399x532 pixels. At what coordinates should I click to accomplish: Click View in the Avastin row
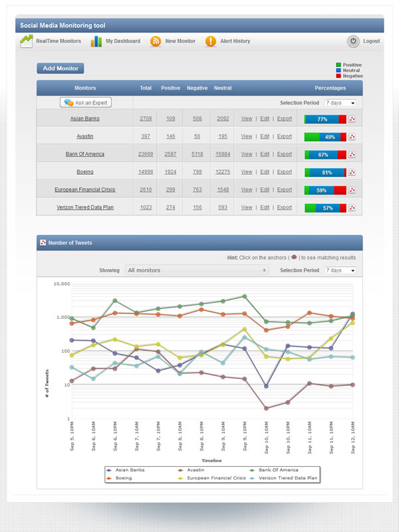click(247, 136)
